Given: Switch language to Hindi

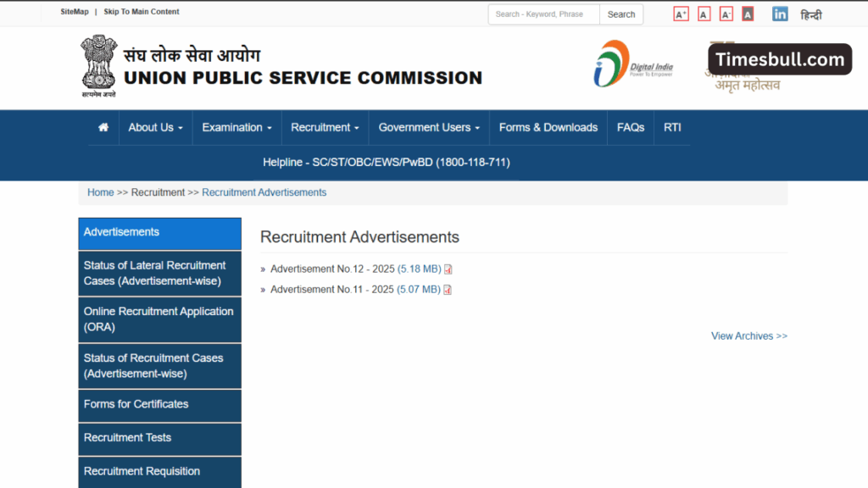Looking at the screenshot, I should (x=811, y=15).
